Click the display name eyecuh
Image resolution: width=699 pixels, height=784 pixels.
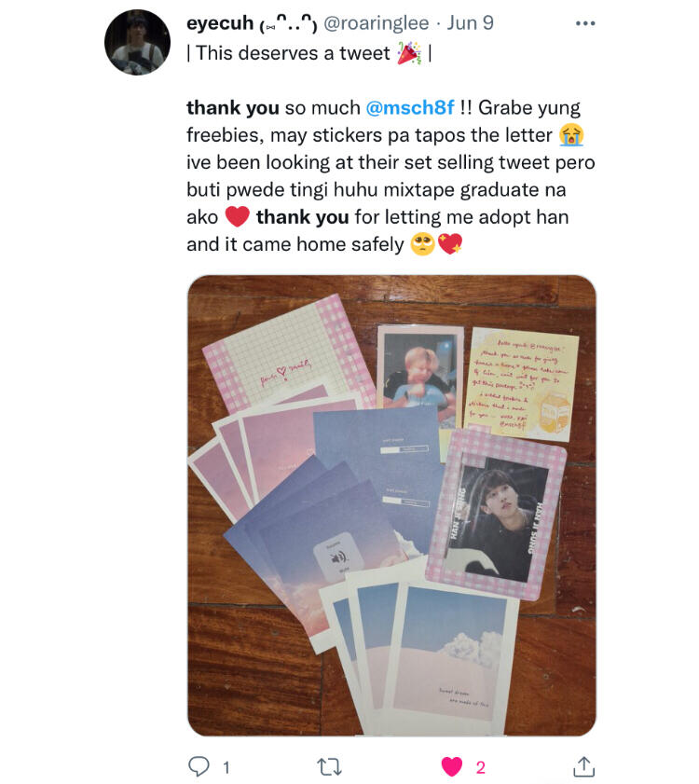pos(220,23)
